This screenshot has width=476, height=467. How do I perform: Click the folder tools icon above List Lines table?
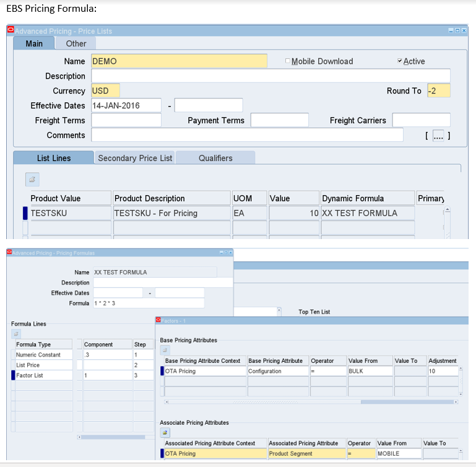[32, 180]
